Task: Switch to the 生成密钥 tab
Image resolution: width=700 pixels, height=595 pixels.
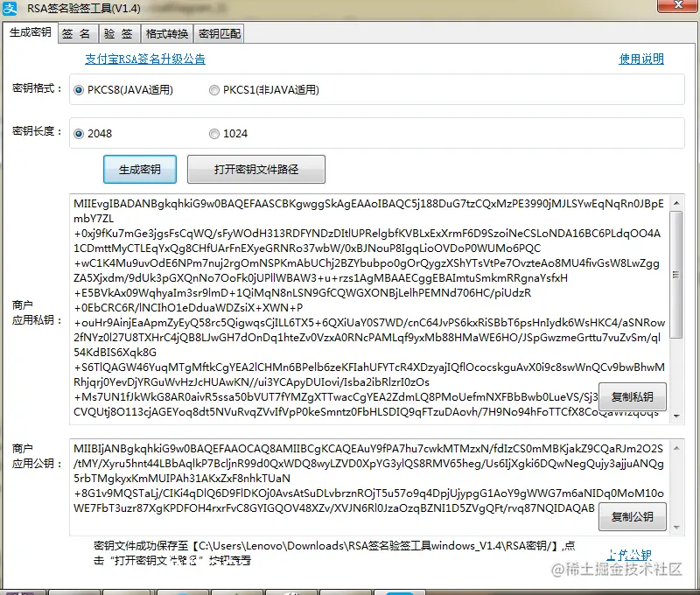Action: pyautogui.click(x=31, y=32)
